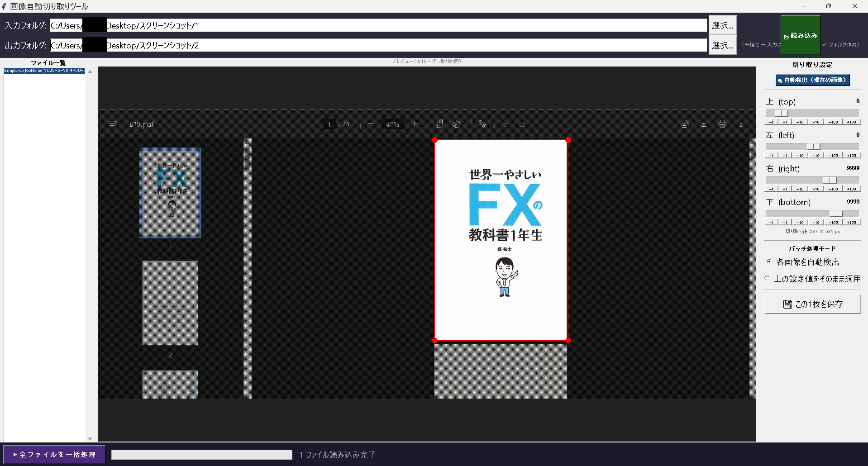The image size is (868, 466).
Task: Increase right value by 10
Action: [x=816, y=189]
